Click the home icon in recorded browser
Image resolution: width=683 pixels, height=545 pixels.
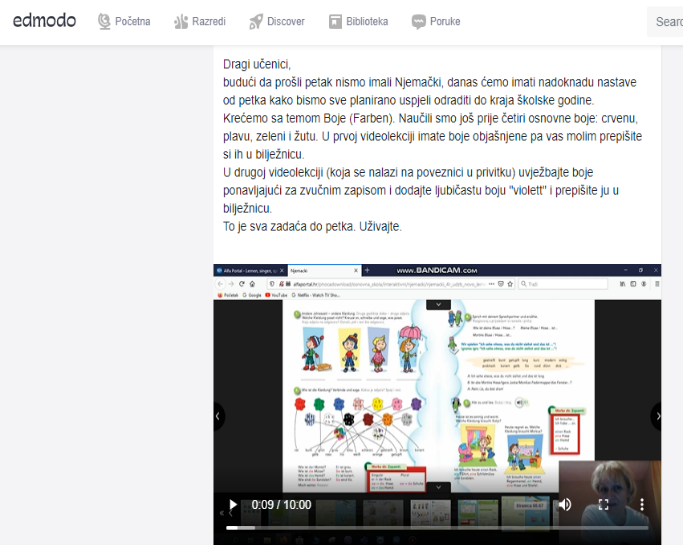click(252, 284)
